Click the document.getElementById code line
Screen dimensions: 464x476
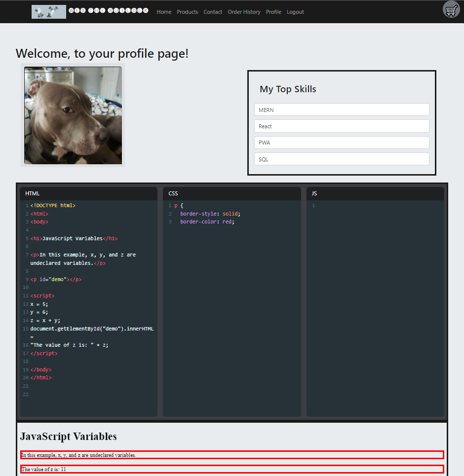tap(92, 329)
